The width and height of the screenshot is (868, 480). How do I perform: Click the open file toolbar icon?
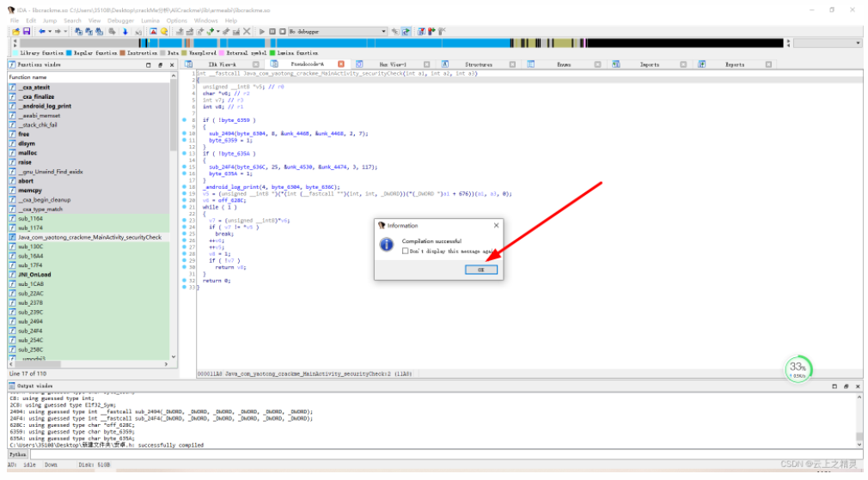coord(15,32)
